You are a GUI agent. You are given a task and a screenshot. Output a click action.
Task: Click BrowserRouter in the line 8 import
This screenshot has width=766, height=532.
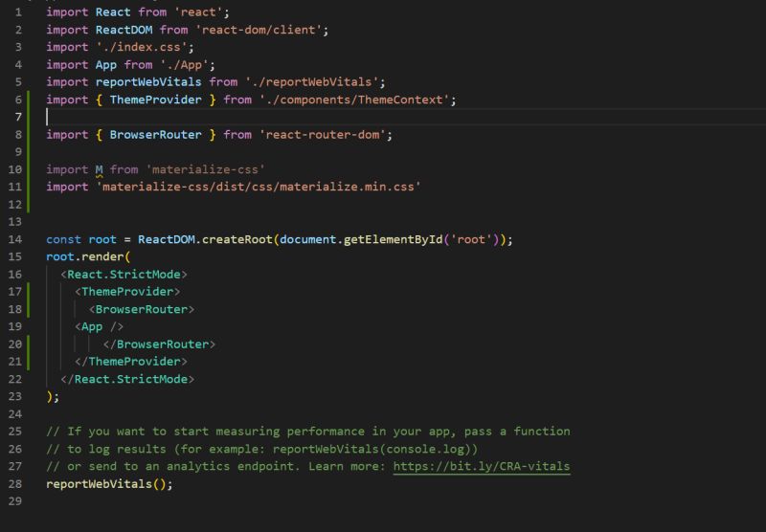pos(155,135)
